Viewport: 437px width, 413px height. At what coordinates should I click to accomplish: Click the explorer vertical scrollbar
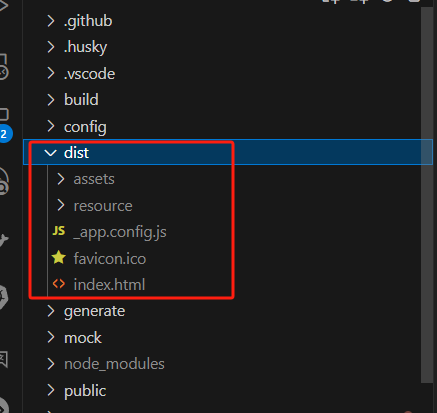427,195
